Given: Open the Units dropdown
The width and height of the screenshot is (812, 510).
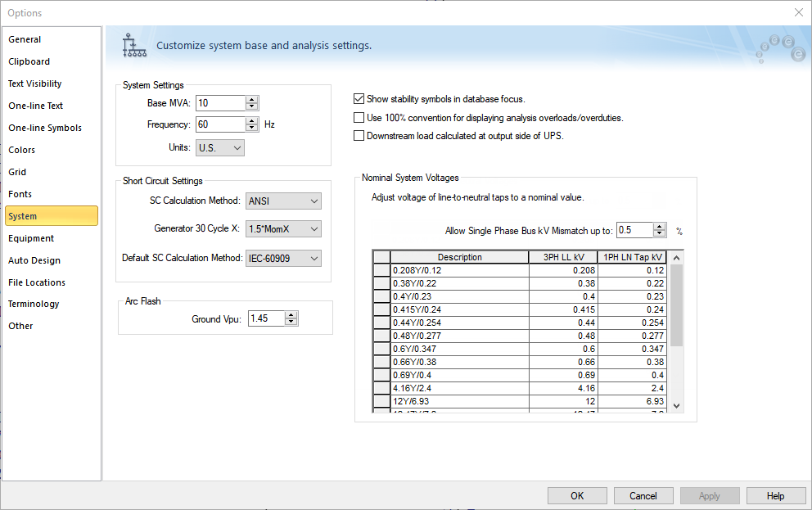Looking at the screenshot, I should coord(220,148).
